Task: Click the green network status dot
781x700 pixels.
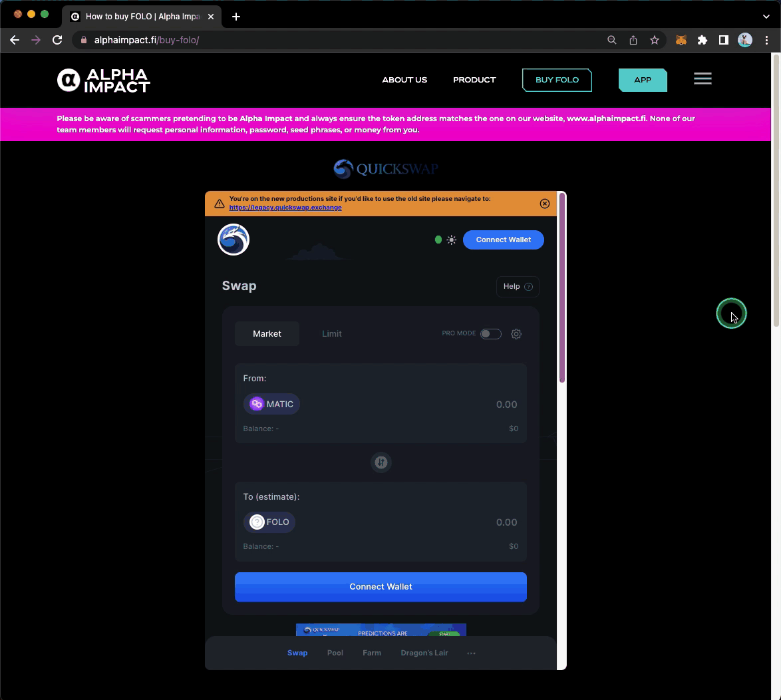Action: click(x=438, y=240)
